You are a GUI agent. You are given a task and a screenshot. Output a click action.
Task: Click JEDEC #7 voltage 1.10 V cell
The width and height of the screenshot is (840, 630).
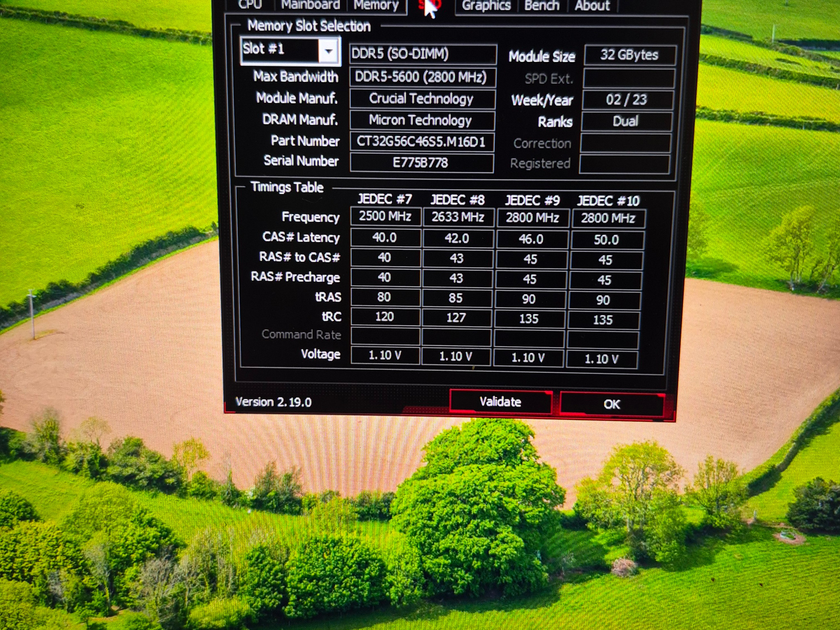pyautogui.click(x=385, y=356)
